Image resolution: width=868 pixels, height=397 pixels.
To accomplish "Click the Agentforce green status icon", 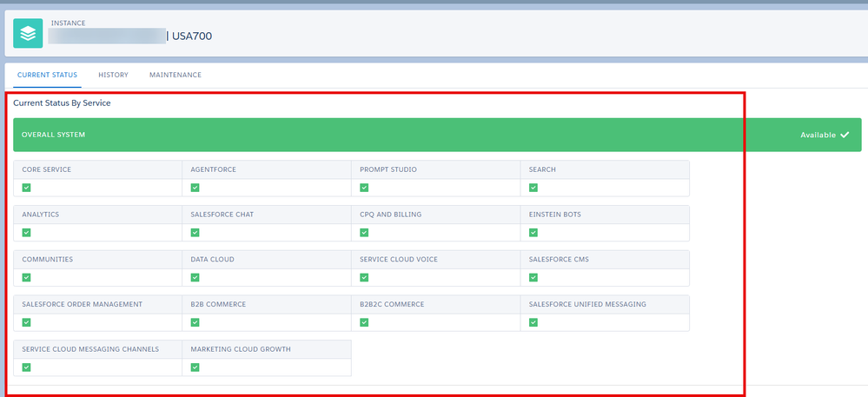I will pyautogui.click(x=195, y=188).
